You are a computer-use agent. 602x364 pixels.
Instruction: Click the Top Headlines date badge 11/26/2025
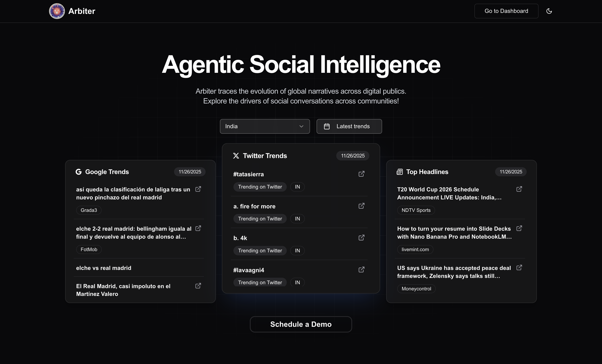click(511, 172)
